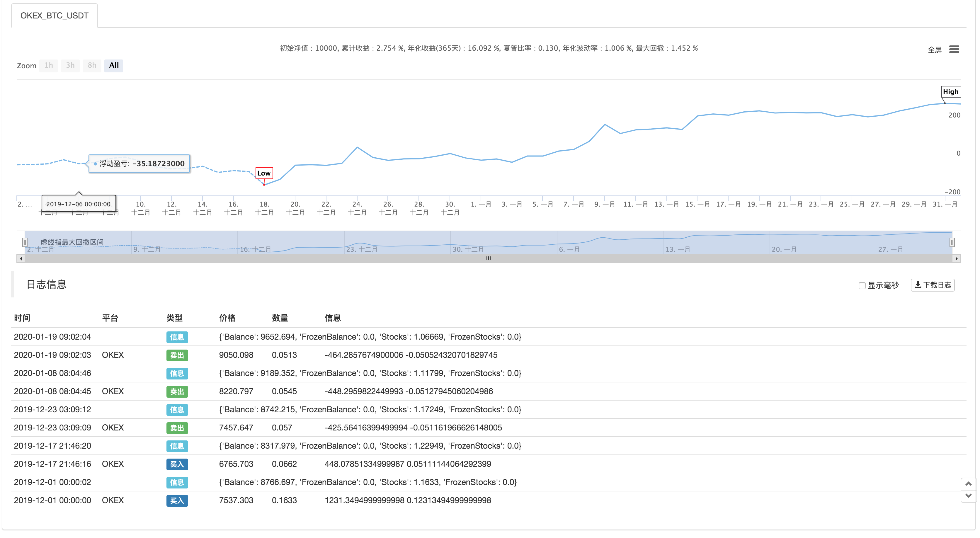
Task: Click the 下载日志 download log button
Action: (x=933, y=285)
